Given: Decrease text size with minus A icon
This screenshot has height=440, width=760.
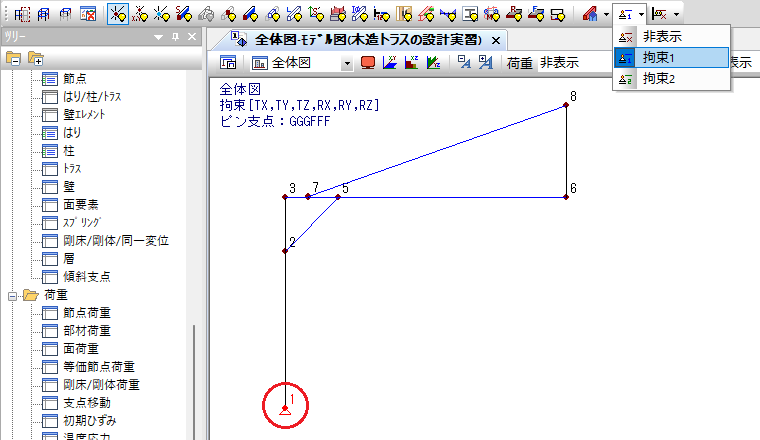Looking at the screenshot, I should click(464, 62).
